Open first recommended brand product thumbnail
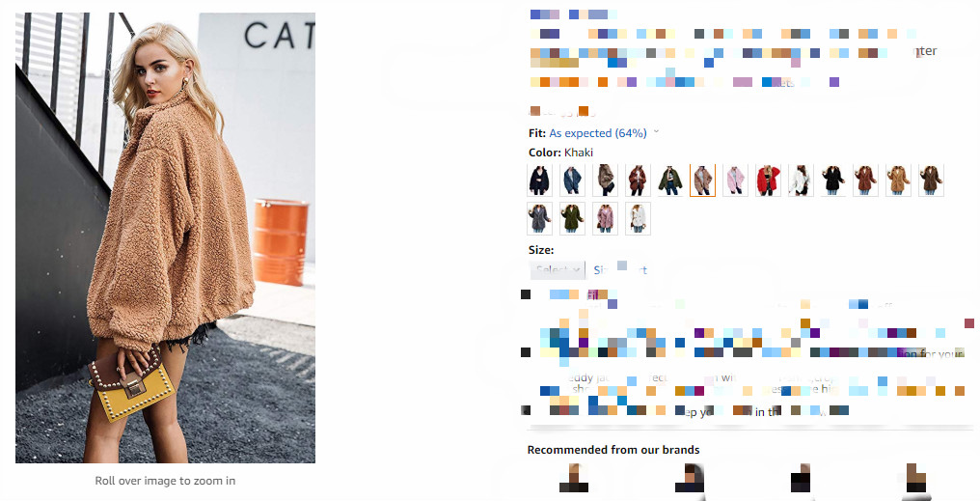Screen dimensions: 980x501 573,479
